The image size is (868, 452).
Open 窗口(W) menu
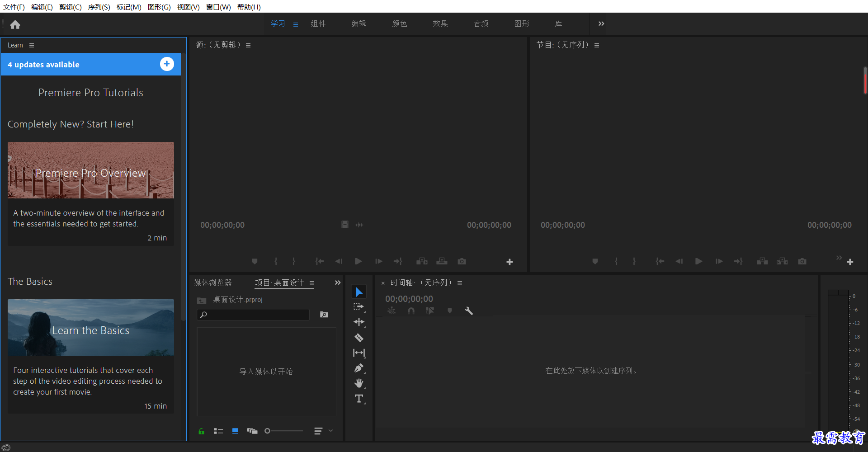pyautogui.click(x=218, y=7)
